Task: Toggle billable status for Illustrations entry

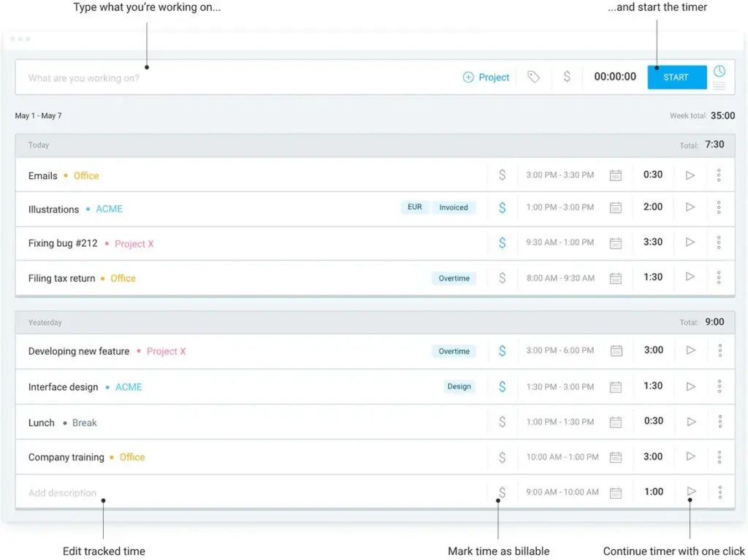Action: click(503, 207)
